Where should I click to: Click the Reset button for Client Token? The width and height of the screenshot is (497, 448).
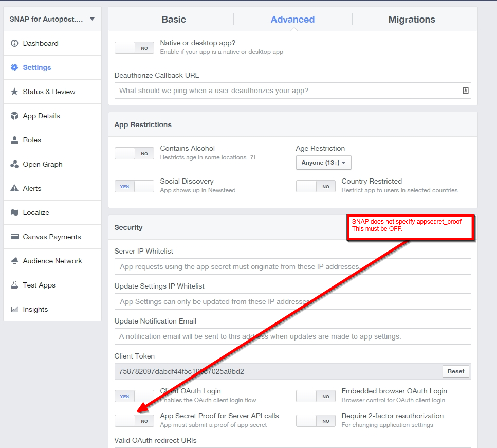coord(455,371)
